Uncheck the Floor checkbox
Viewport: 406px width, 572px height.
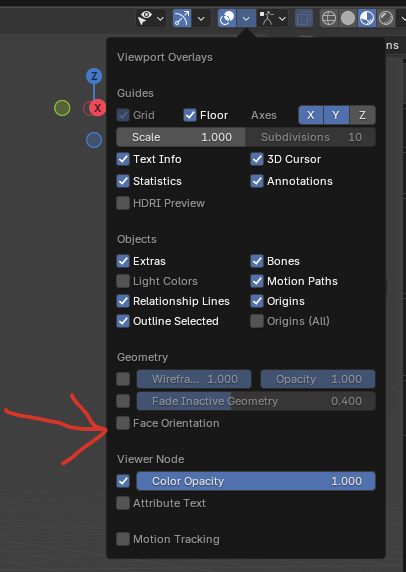(190, 115)
